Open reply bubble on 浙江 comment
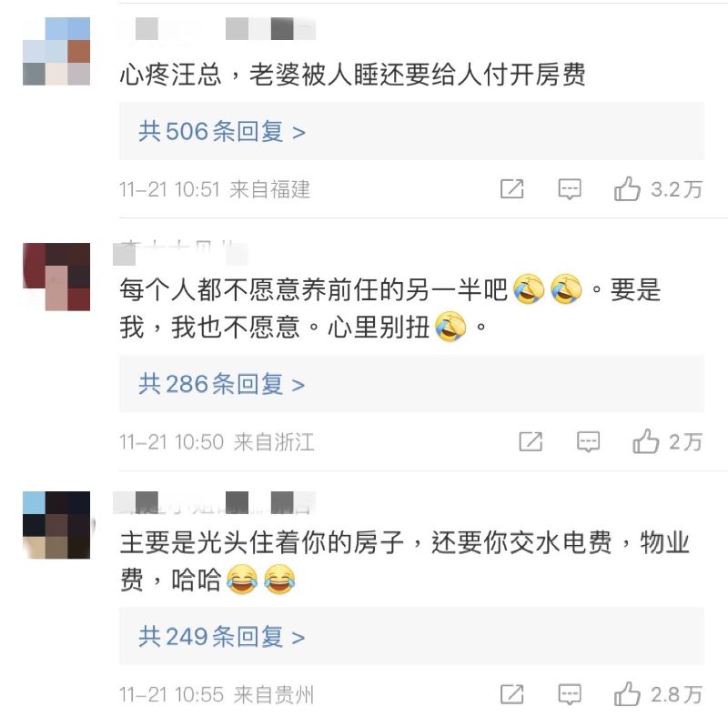Viewport: 728px width, 717px height. point(588,441)
